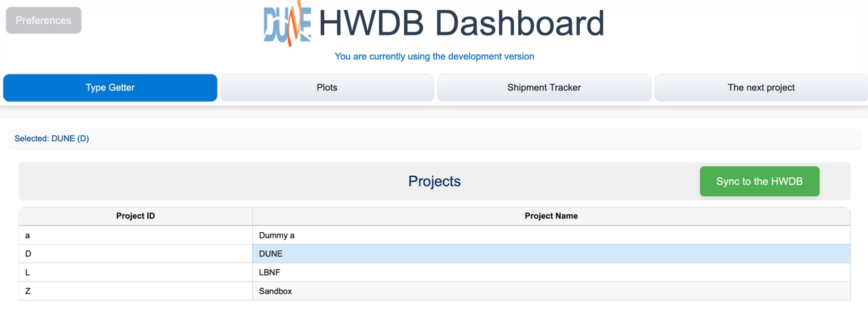Click the Sync to the HWDB button

pos(759,181)
